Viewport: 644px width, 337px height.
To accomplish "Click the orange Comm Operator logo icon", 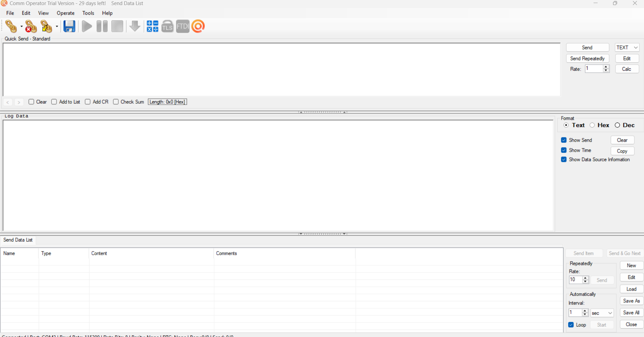I will tap(198, 26).
